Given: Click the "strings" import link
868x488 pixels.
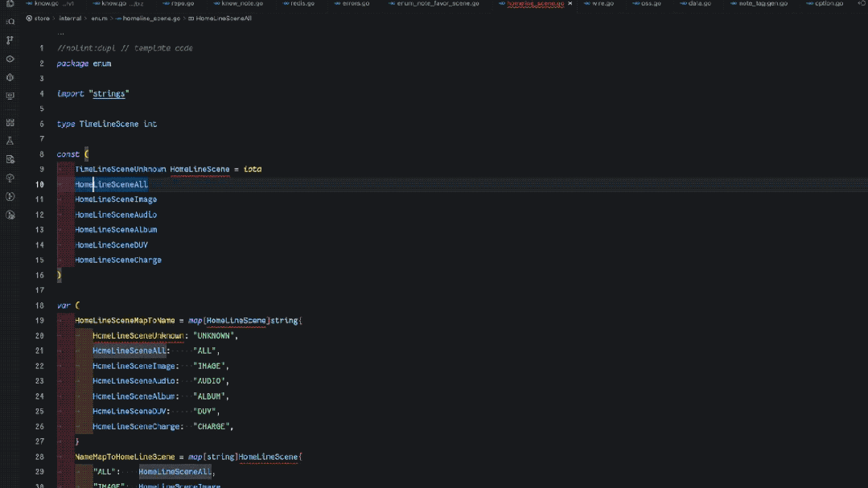Looking at the screenshot, I should click(109, 93).
